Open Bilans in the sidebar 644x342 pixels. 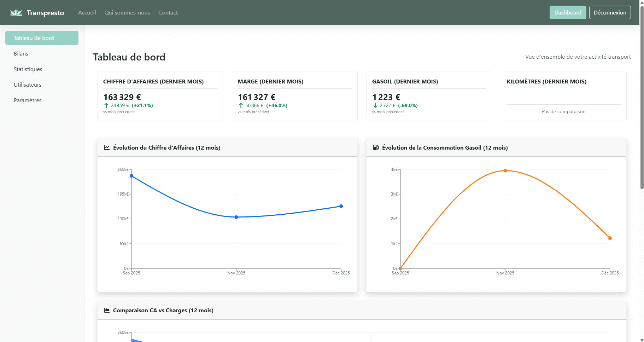pos(21,54)
